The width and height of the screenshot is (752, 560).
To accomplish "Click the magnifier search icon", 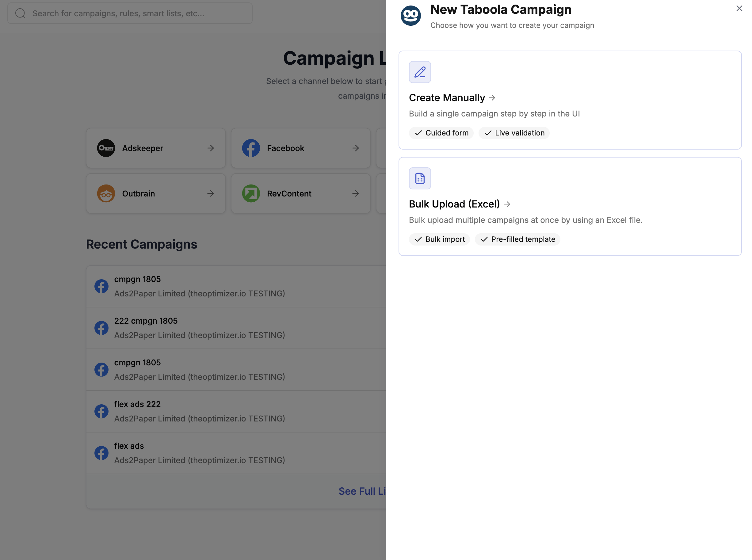I will (x=20, y=13).
